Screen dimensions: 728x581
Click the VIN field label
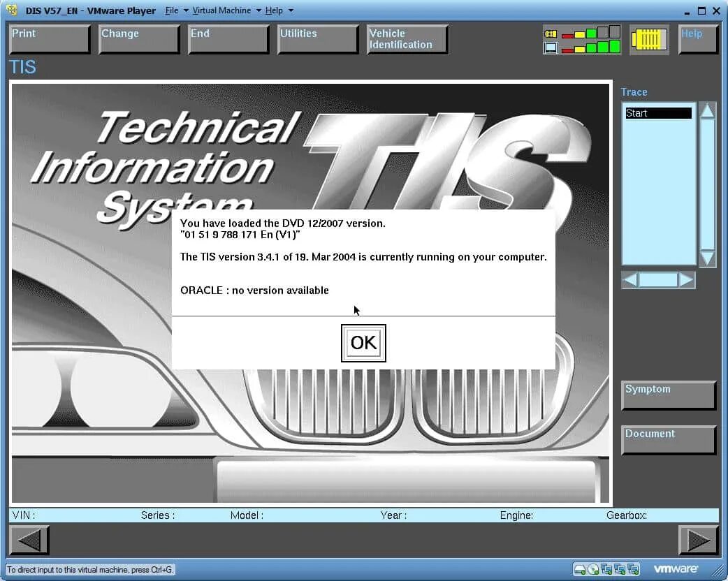pos(24,515)
